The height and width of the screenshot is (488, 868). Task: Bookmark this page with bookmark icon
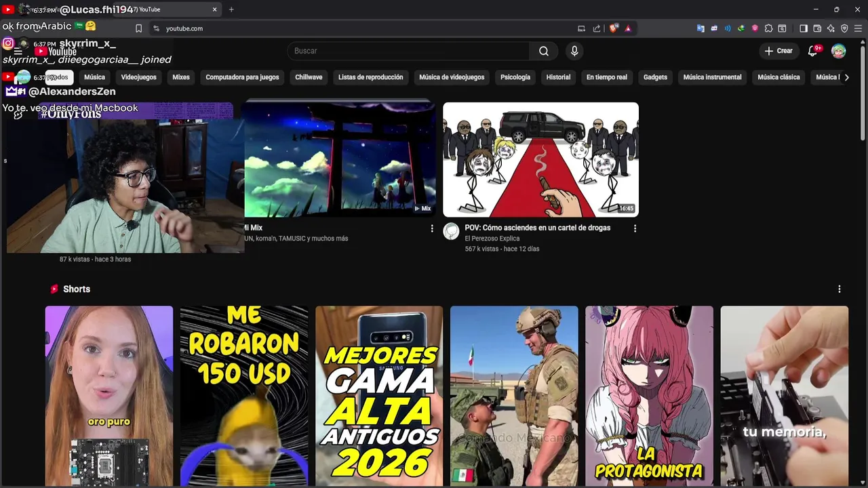coord(138,28)
